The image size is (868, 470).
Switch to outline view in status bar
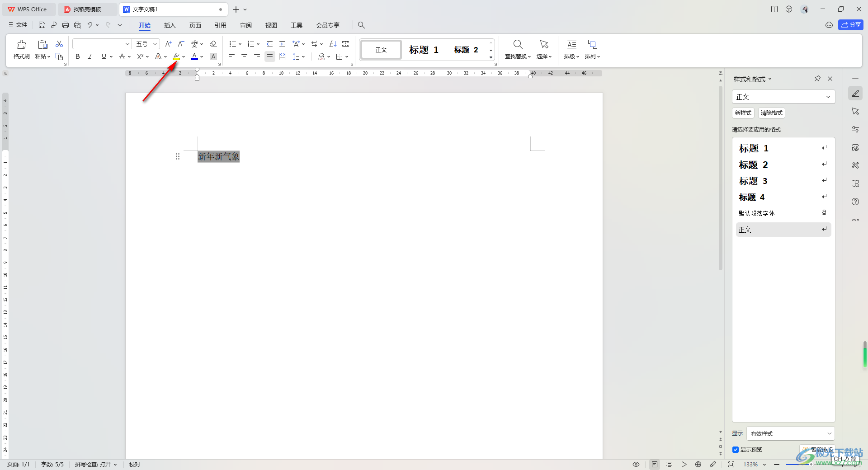point(669,465)
